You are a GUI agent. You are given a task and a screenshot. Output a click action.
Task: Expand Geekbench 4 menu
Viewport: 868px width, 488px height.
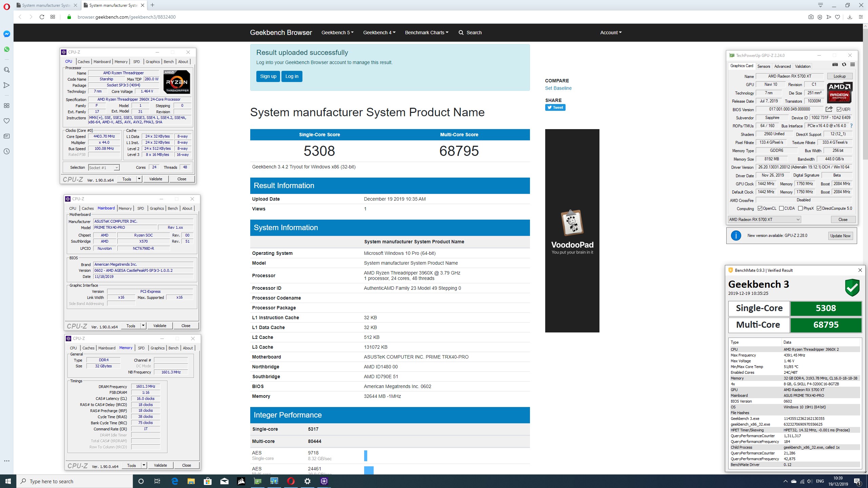(379, 33)
